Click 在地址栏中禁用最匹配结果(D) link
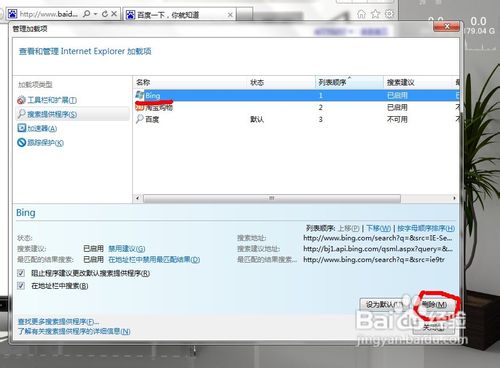The image size is (500, 368). [x=154, y=259]
